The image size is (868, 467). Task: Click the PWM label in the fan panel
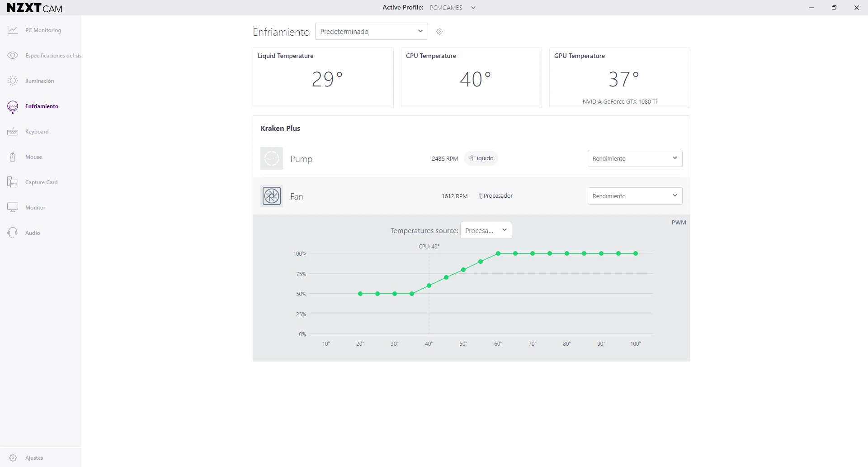[x=679, y=222]
